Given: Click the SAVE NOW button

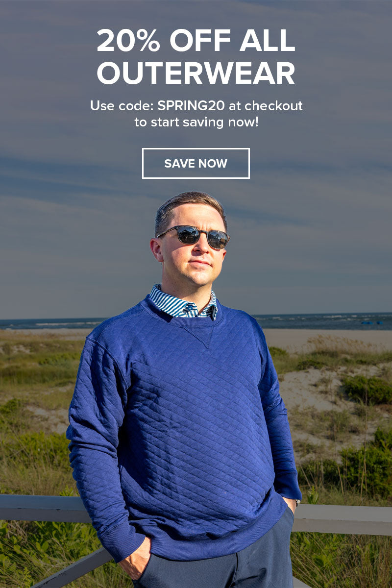Looking at the screenshot, I should pyautogui.click(x=196, y=164).
